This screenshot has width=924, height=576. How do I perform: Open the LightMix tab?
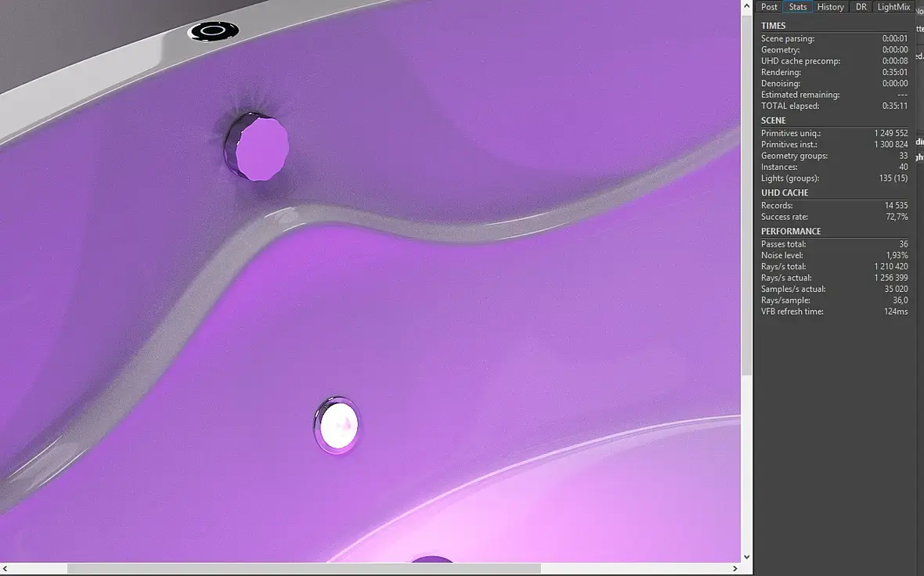tap(893, 7)
